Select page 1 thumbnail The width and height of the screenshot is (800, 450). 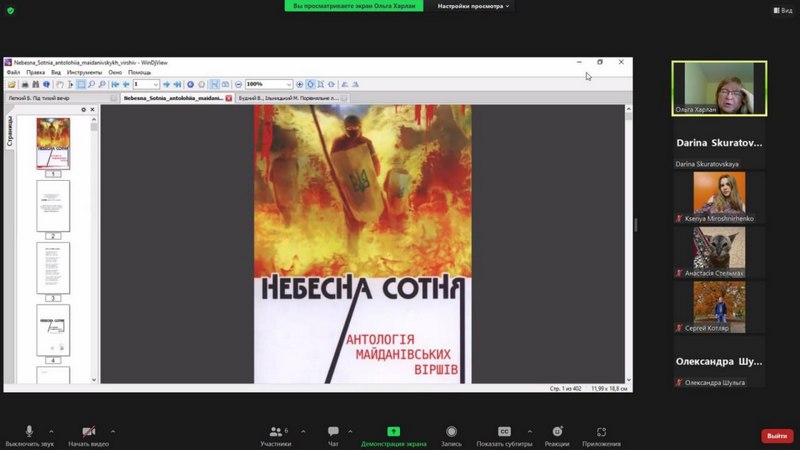pyautogui.click(x=53, y=144)
